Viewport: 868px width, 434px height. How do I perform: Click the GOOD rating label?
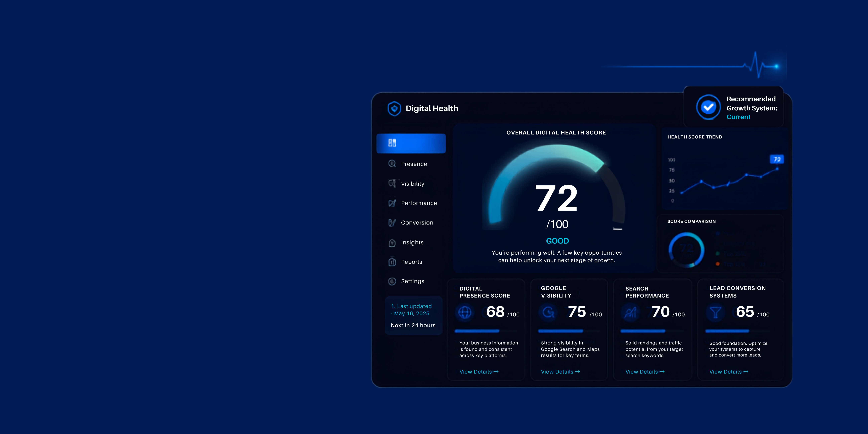(557, 241)
